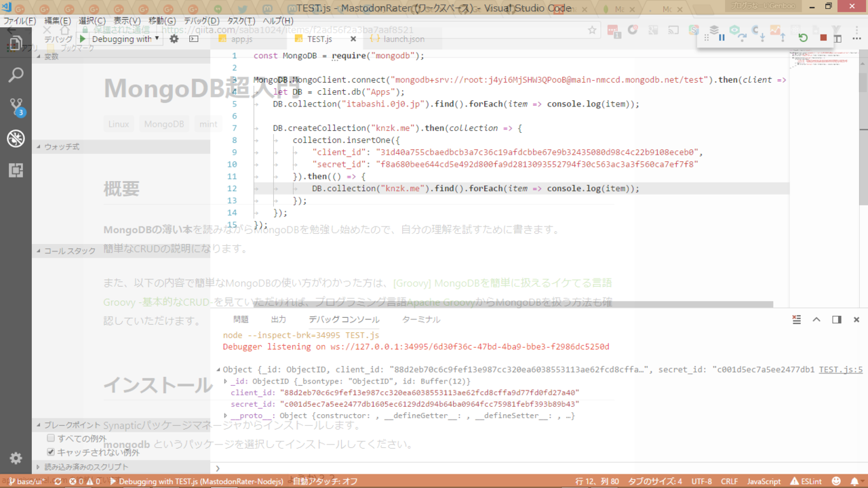
Task: Open the Explorer view in the activity bar
Action: 16,43
